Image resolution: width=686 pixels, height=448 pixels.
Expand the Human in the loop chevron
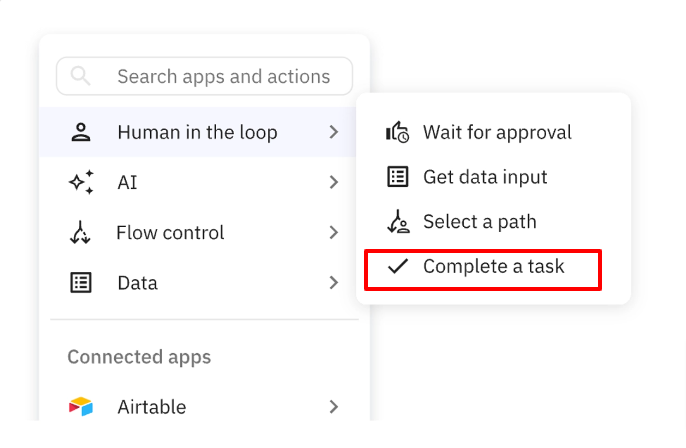coord(334,132)
